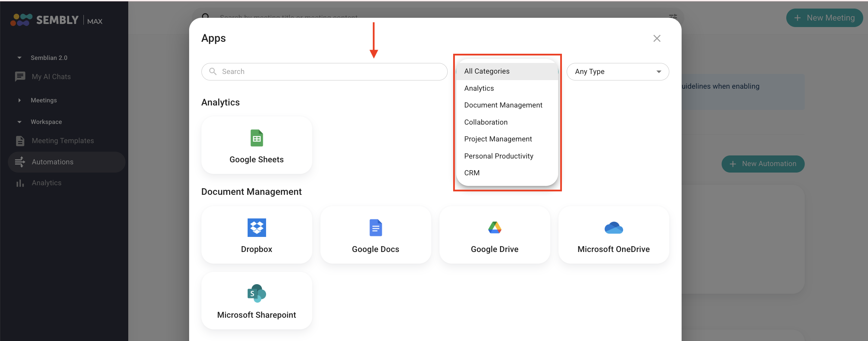Collapse the Workspace sidebar section
The width and height of the screenshot is (868, 341).
(x=19, y=122)
